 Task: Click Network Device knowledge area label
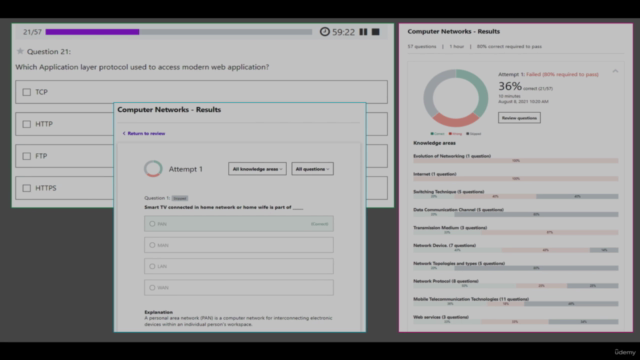(444, 245)
